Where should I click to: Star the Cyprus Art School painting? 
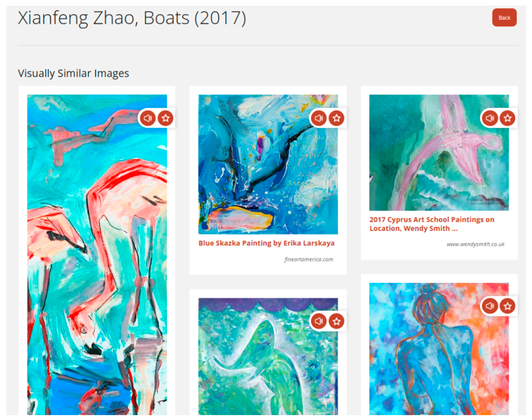pyautogui.click(x=507, y=118)
